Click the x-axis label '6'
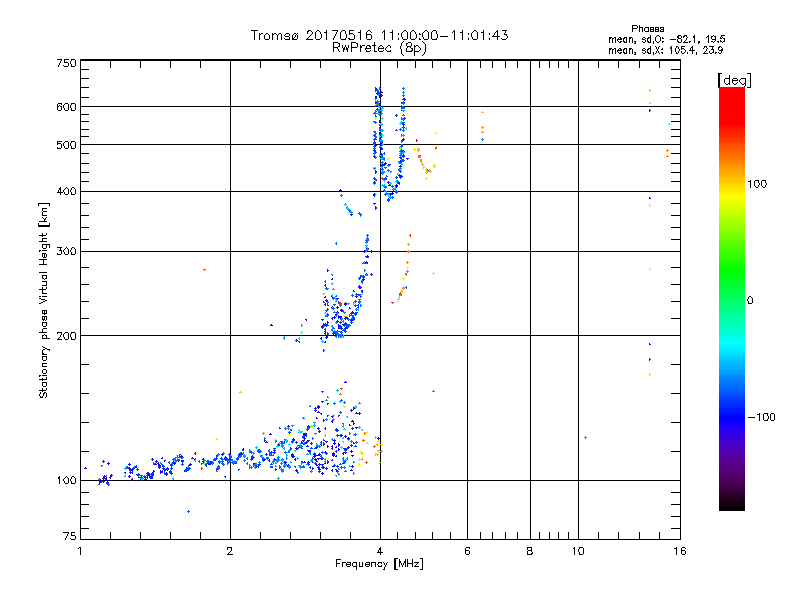This screenshot has height=600, width=800. (467, 551)
